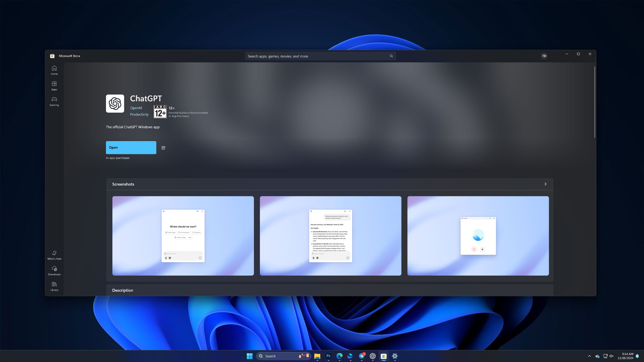Click the share icon beside Open button

(163, 147)
